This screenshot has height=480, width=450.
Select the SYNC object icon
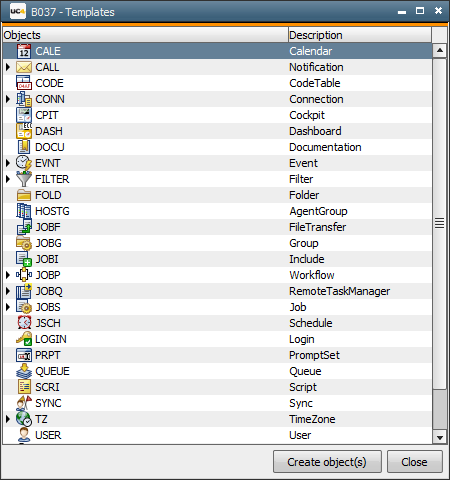tap(24, 403)
